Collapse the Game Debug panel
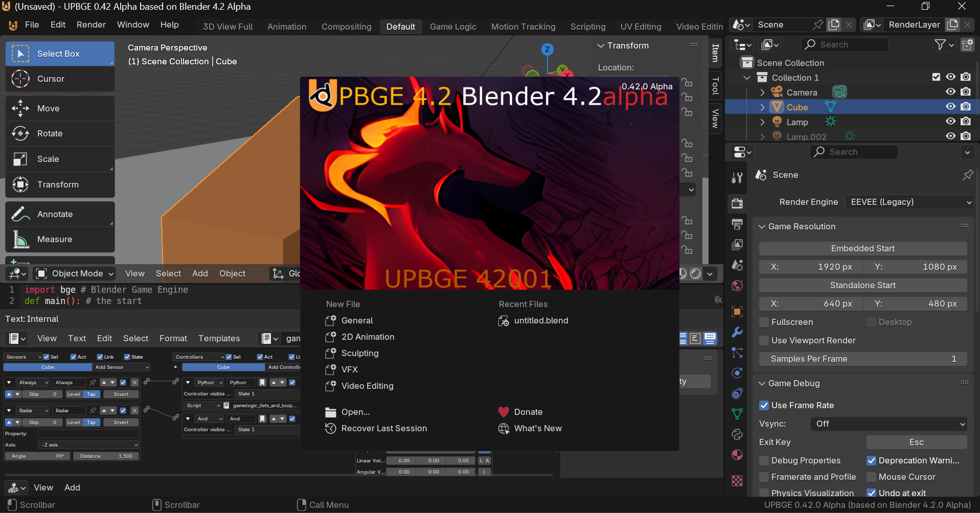 [762, 383]
